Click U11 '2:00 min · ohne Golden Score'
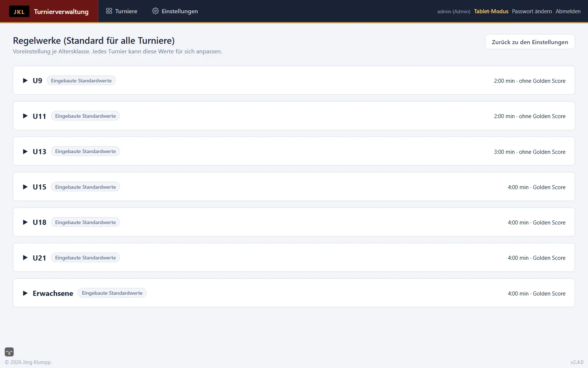Image resolution: width=588 pixels, height=368 pixels. click(530, 116)
